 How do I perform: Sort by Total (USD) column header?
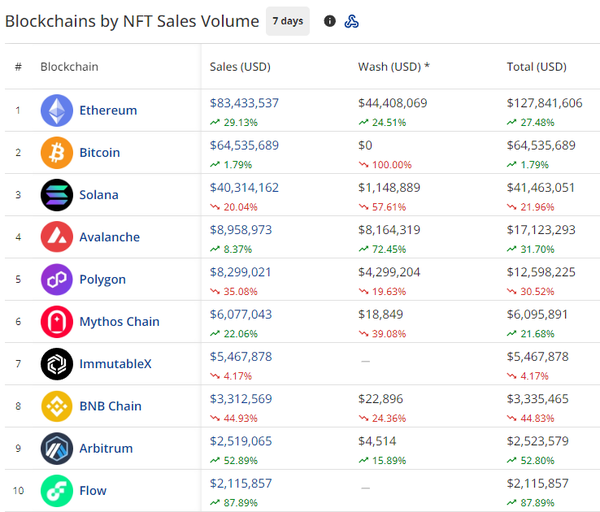click(x=536, y=67)
